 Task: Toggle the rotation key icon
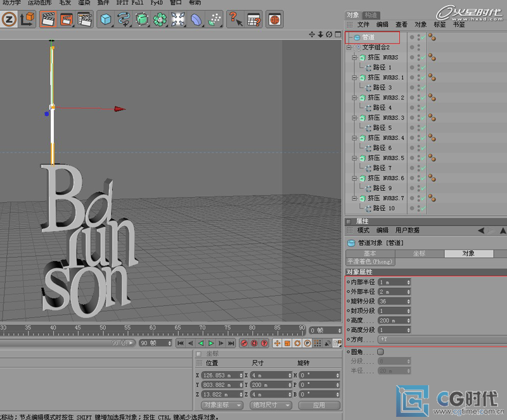(x=297, y=343)
